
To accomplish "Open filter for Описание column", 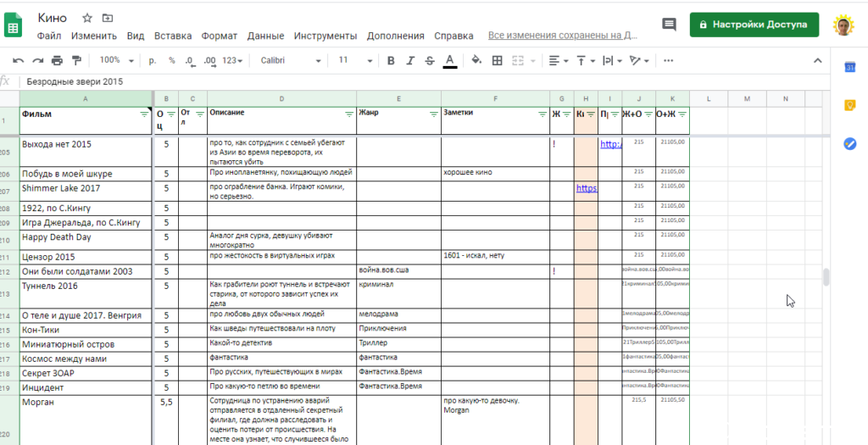I will 349,114.
